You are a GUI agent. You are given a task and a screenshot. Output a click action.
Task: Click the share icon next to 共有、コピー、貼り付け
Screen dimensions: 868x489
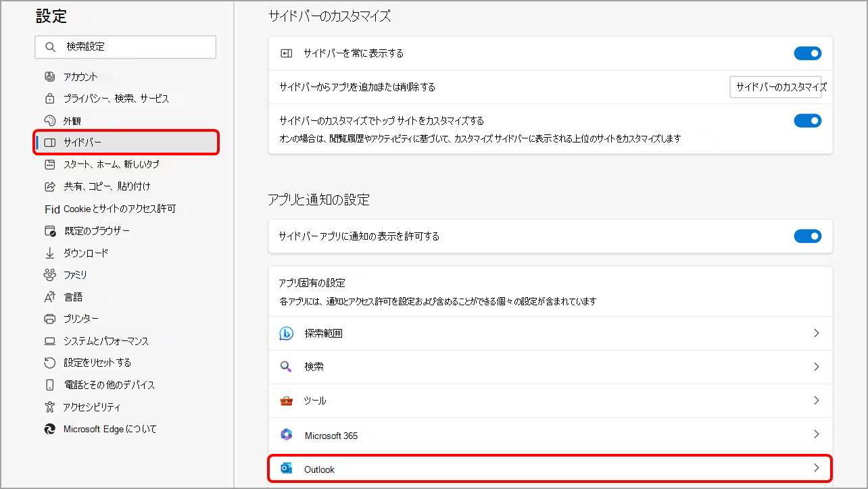(x=49, y=186)
